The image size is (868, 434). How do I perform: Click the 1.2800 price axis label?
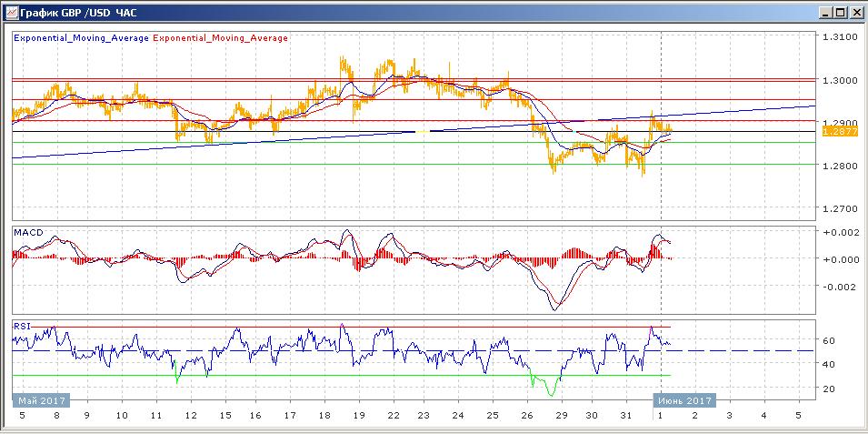(840, 166)
